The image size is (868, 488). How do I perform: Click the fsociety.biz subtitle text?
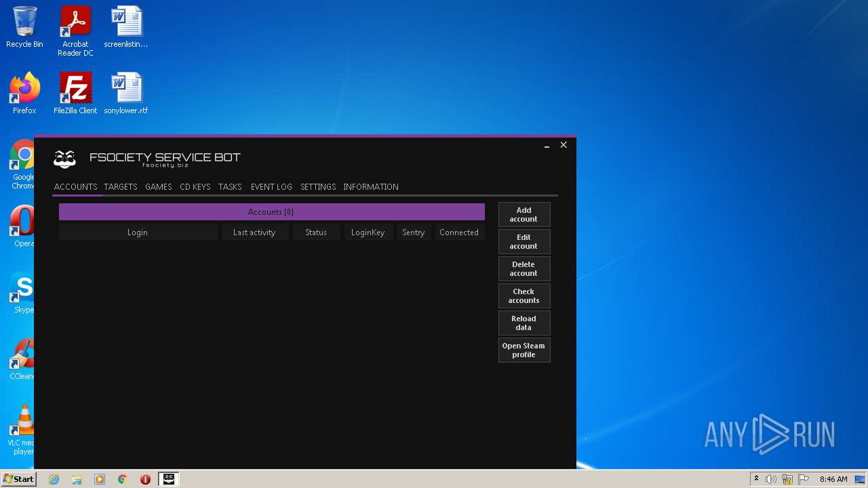[165, 165]
